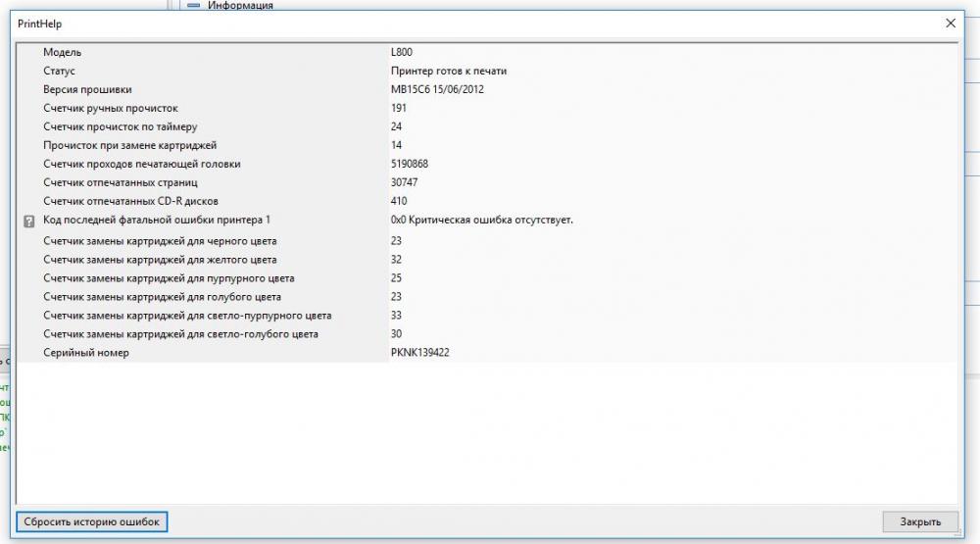Close the PrintHelp dialog with X
Viewport: 980px width, 544px height.
(951, 24)
